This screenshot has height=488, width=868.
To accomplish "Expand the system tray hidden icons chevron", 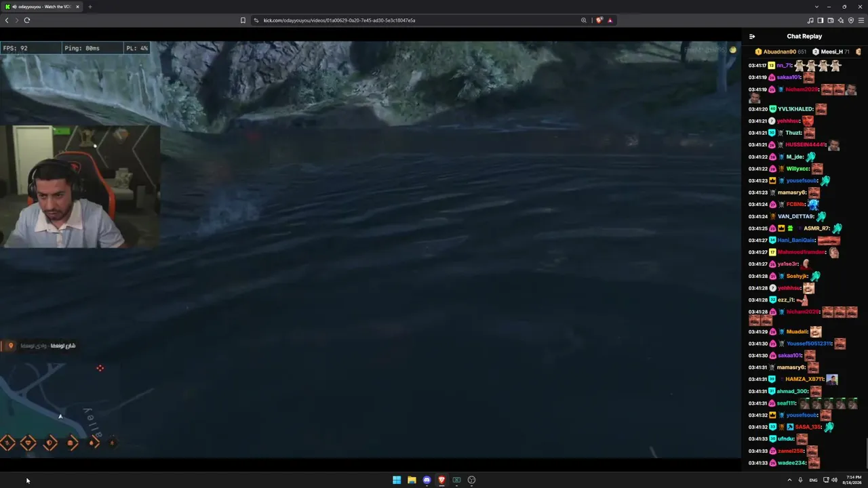I will [789, 480].
